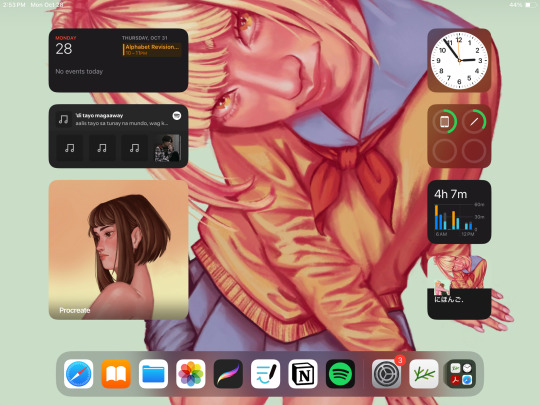The image size is (540, 405).
Task: Open the green leaf app in the dock
Action: tap(424, 374)
